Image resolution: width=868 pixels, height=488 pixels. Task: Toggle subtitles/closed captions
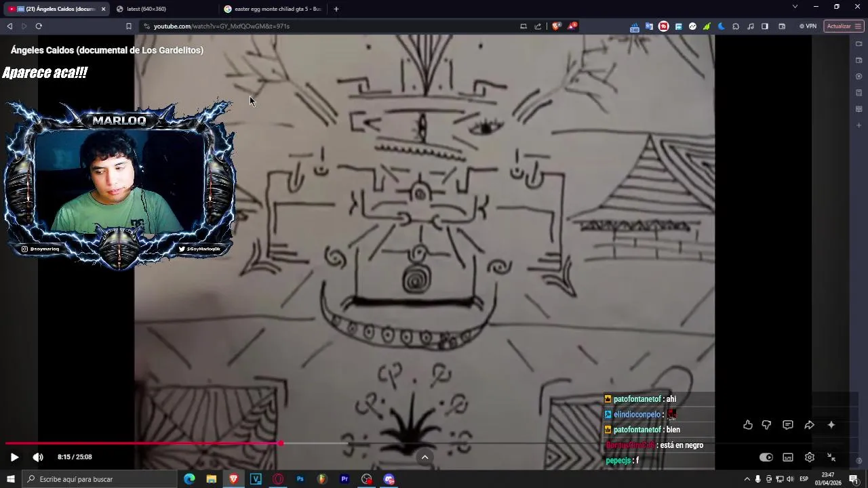pos(787,457)
